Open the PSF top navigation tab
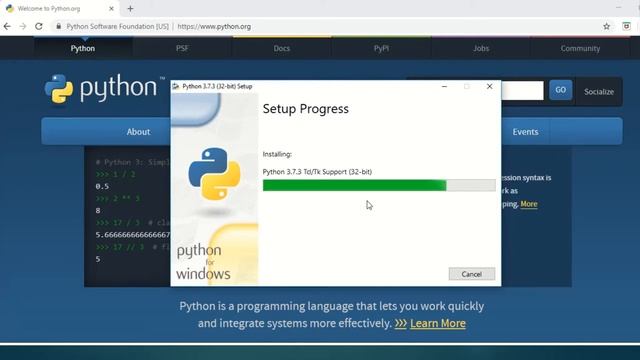 point(182,49)
